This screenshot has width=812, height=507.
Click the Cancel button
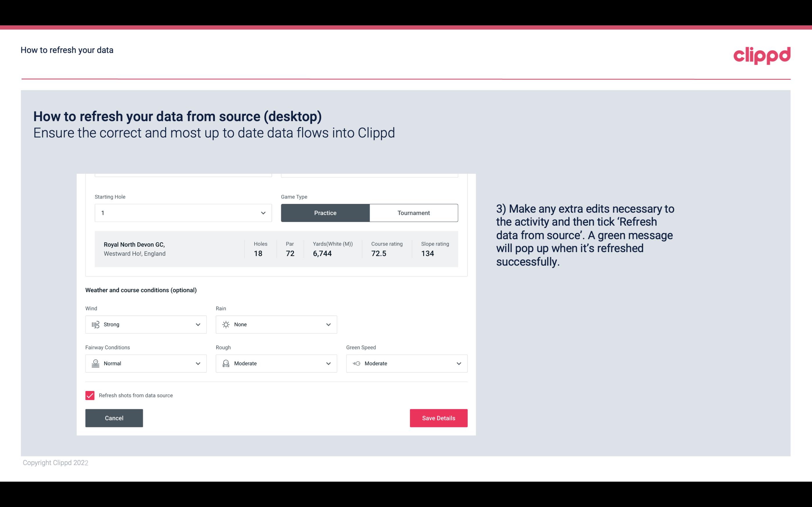pyautogui.click(x=114, y=418)
